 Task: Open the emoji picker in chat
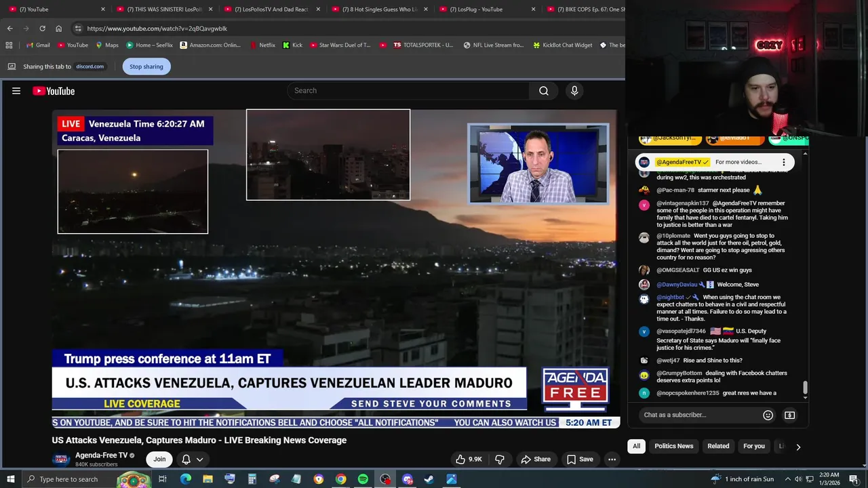(768, 415)
